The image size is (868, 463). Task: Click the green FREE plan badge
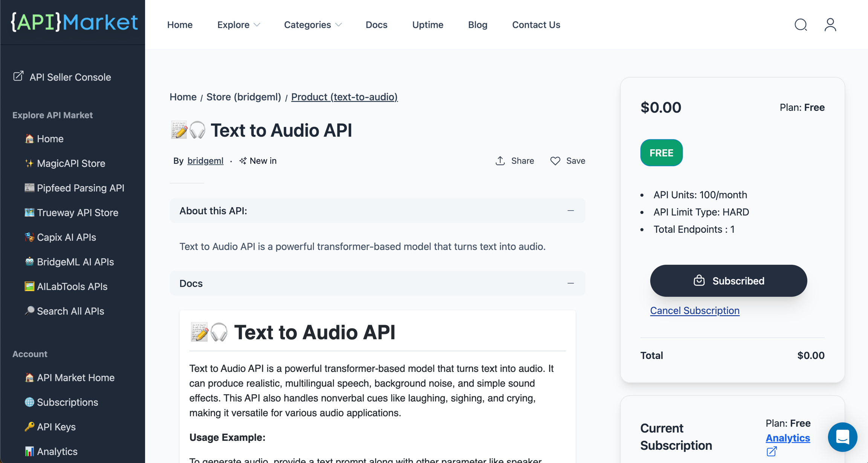tap(661, 153)
